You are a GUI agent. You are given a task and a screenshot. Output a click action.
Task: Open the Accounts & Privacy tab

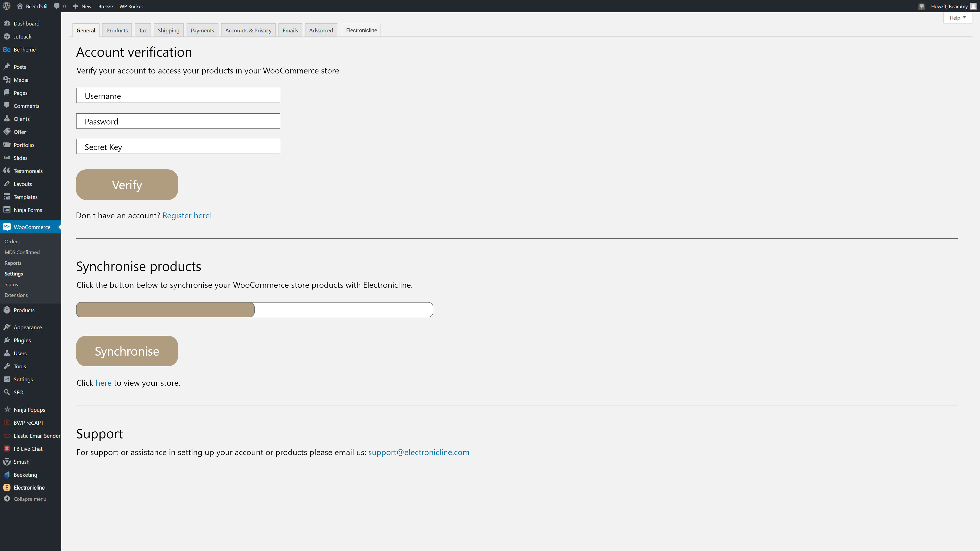point(248,30)
